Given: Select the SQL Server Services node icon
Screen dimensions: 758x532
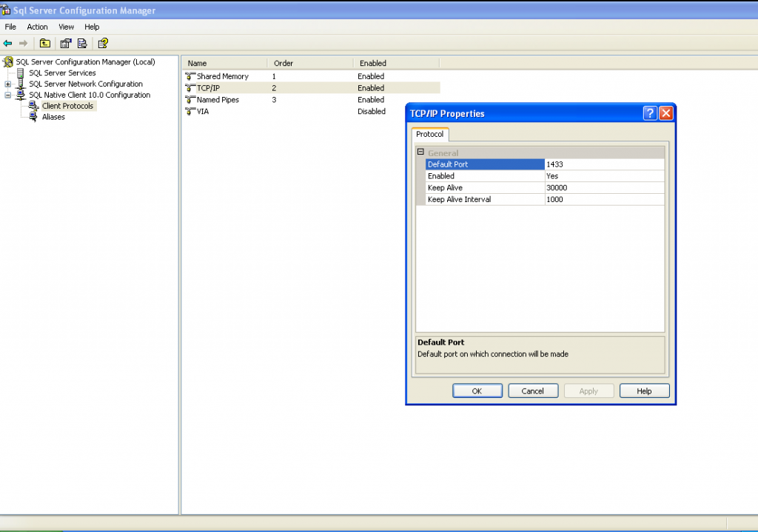Looking at the screenshot, I should [x=20, y=73].
